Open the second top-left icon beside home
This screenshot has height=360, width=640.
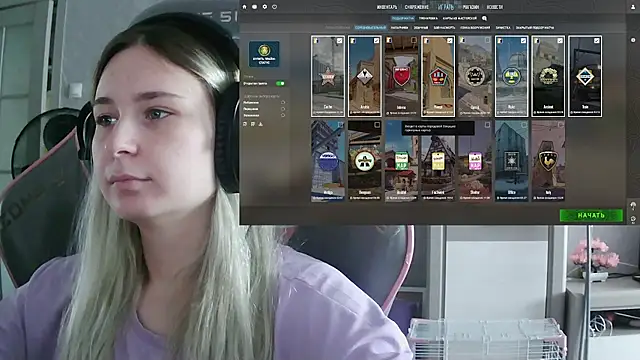[254, 7]
